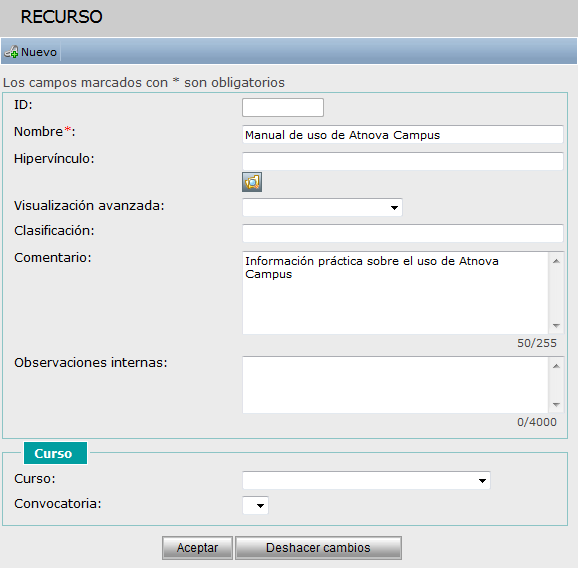The height and width of the screenshot is (568, 578).
Task: Select the Curso section tab label
Action: point(55,453)
